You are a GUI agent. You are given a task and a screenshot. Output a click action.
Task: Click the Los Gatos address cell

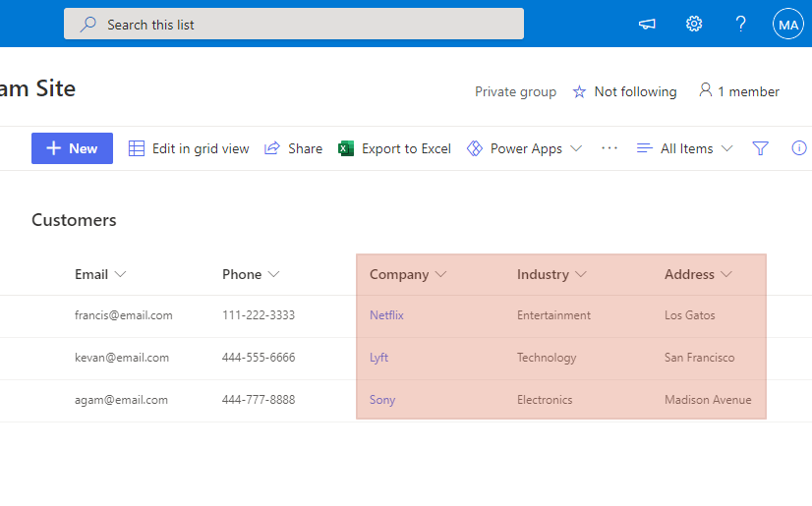point(689,315)
